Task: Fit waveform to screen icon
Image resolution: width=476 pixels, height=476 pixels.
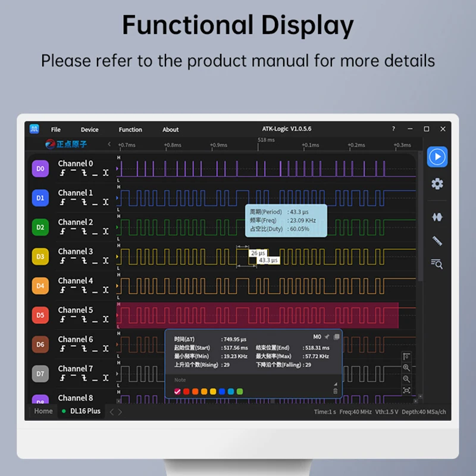Action: tap(406, 390)
